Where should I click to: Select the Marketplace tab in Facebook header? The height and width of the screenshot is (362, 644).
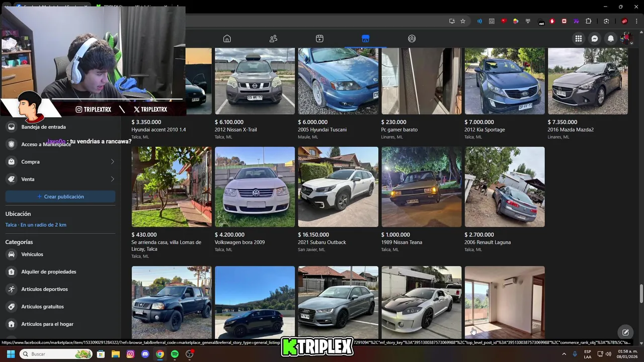tap(366, 39)
